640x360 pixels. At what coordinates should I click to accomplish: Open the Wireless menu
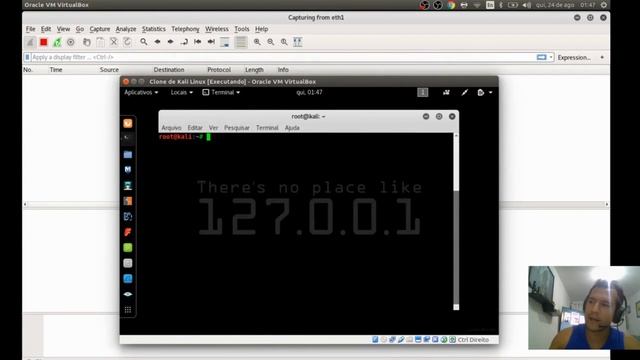click(x=217, y=29)
